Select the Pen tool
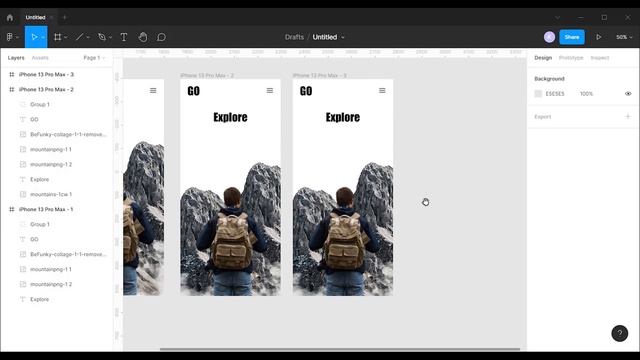The width and height of the screenshot is (640, 360). point(102,37)
